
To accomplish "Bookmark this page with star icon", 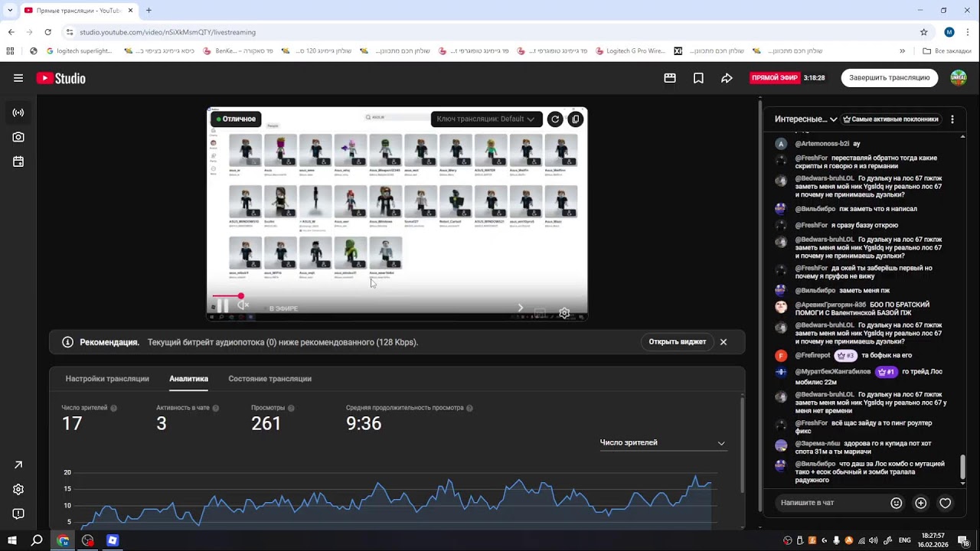I will point(924,32).
